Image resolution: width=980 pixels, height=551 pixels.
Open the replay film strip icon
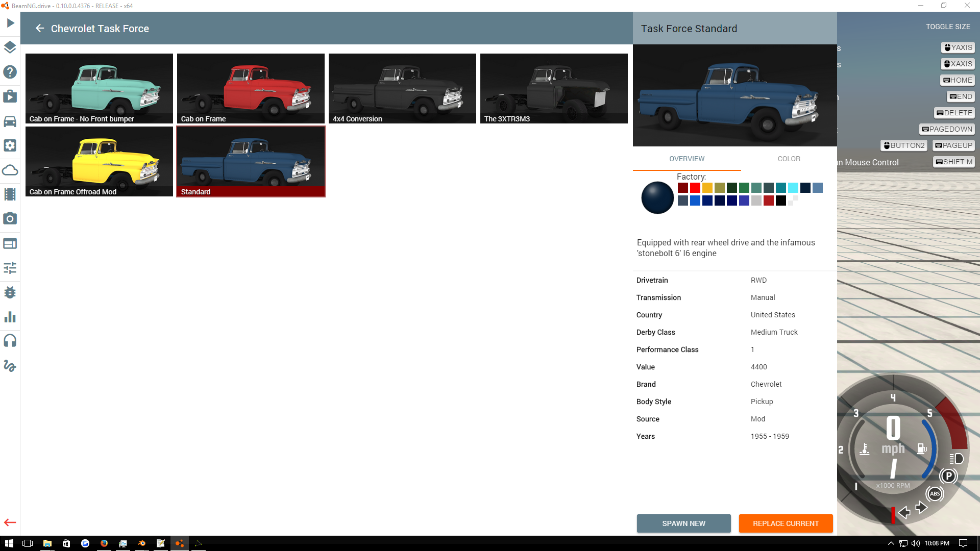coord(10,194)
